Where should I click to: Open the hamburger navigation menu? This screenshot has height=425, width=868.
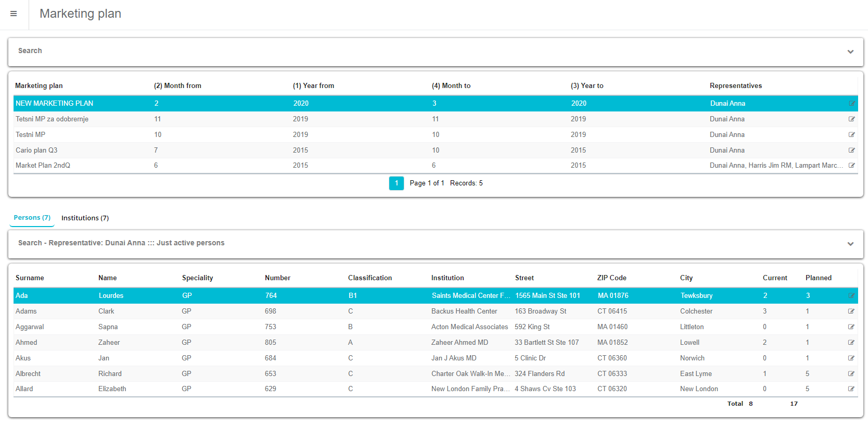pyautogui.click(x=14, y=14)
